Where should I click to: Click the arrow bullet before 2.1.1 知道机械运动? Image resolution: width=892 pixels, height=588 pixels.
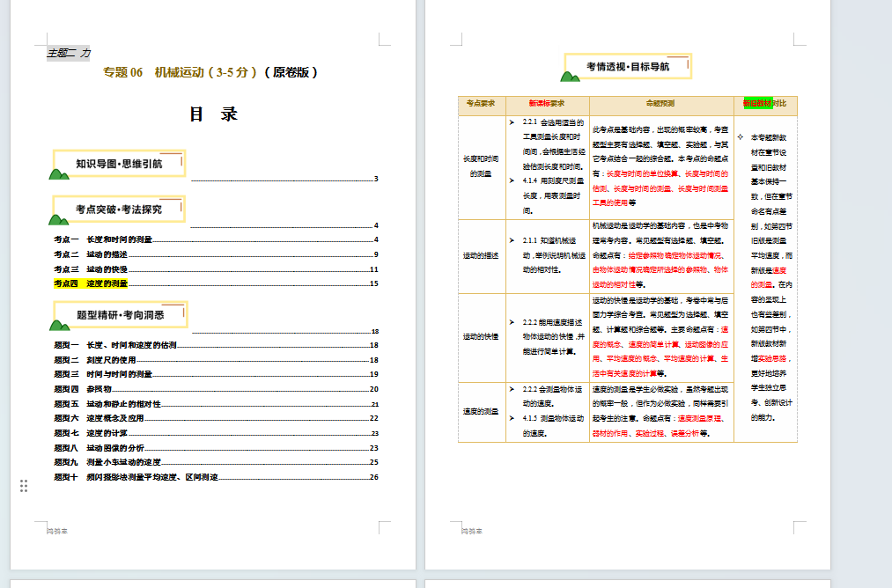coord(512,239)
